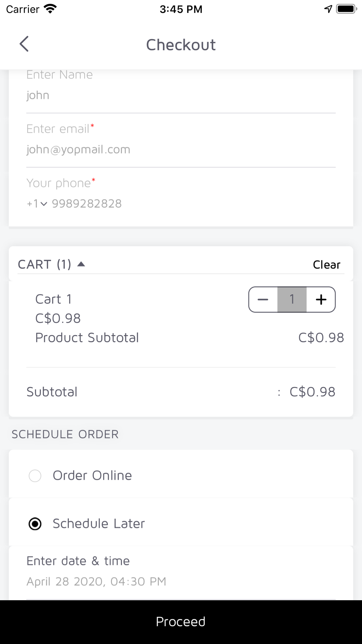Select the Schedule Later radio button

[35, 524]
